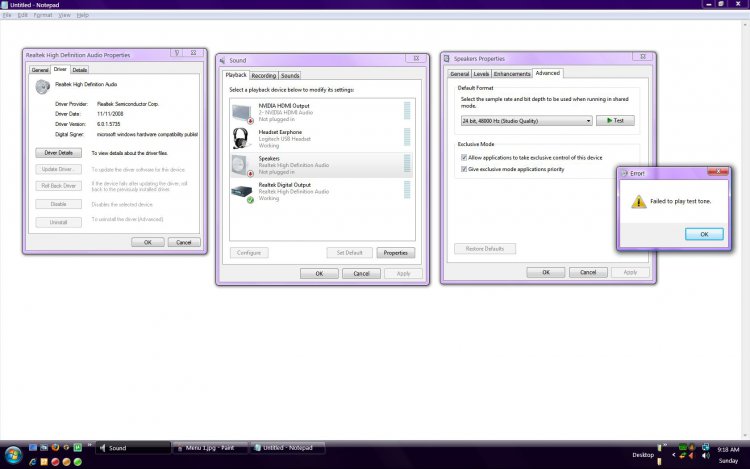Click the Realtek Digital Output device icon

[243, 193]
